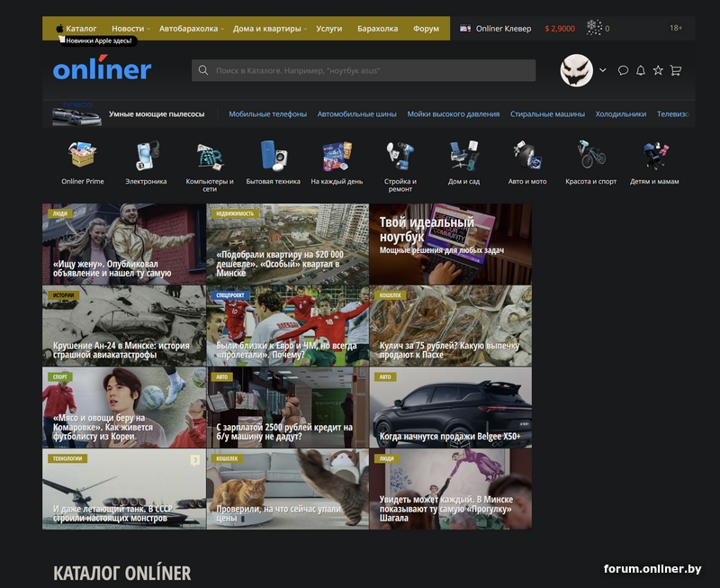Open the Форум menu item

(x=426, y=29)
